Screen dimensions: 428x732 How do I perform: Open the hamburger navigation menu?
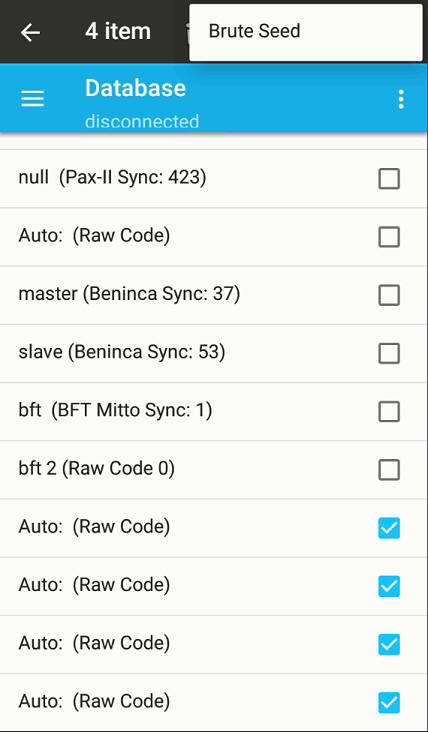pyautogui.click(x=32, y=99)
